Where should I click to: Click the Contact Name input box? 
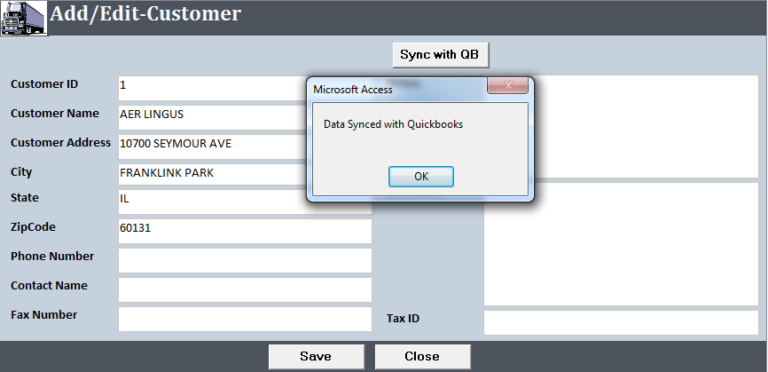(245, 290)
